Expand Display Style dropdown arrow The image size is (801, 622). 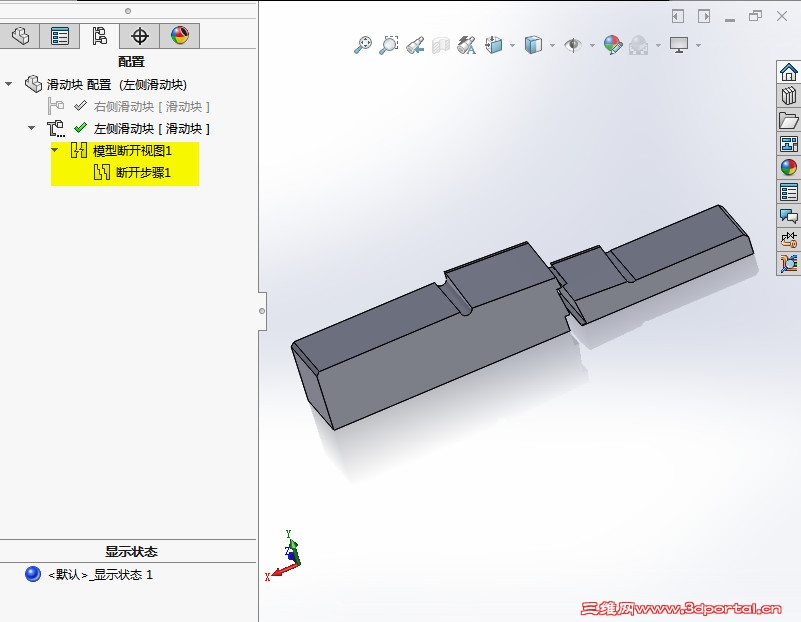[552, 45]
